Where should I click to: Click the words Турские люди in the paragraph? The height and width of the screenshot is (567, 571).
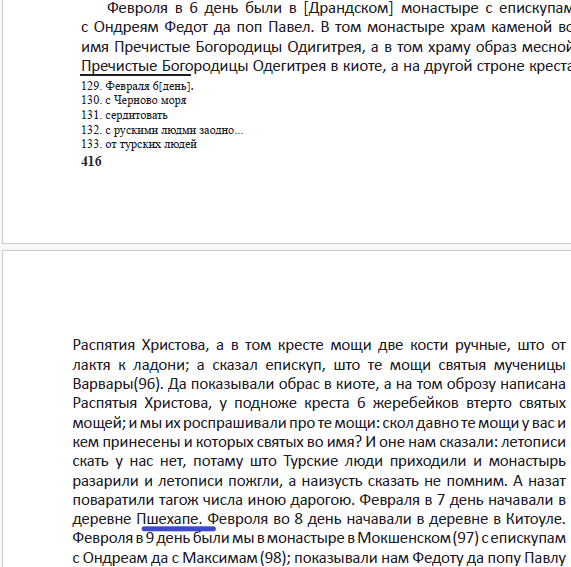tap(333, 461)
